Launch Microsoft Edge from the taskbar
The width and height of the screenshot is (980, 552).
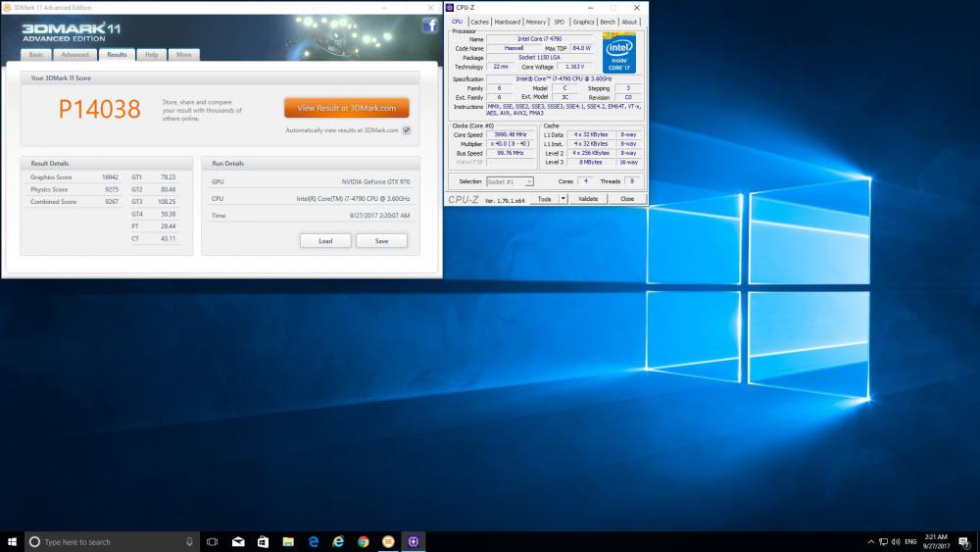pos(314,541)
